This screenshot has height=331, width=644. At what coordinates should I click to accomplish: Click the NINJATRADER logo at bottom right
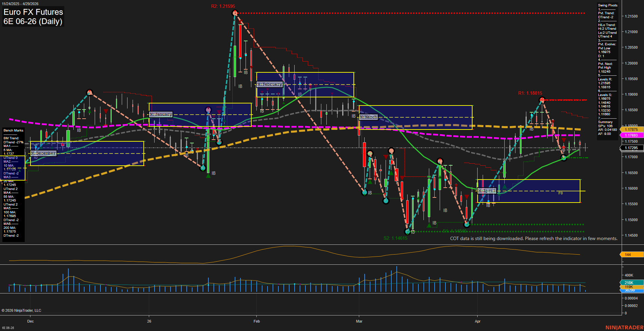click(x=624, y=327)
